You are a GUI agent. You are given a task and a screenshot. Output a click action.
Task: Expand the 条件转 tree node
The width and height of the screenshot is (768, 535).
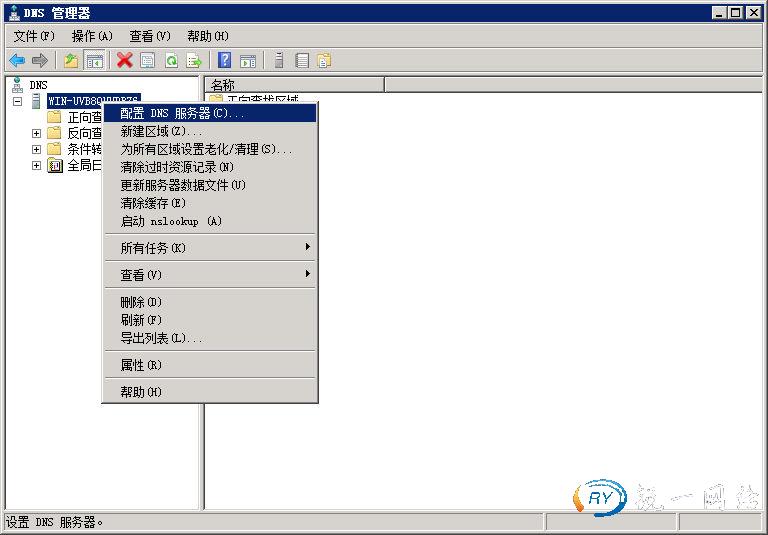36,149
